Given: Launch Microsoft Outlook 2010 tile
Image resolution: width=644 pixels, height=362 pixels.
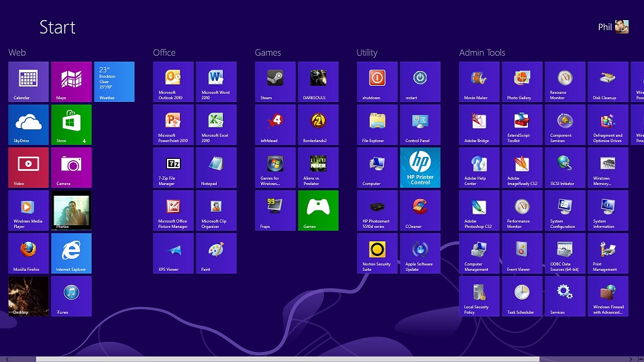Looking at the screenshot, I should pos(173,82).
